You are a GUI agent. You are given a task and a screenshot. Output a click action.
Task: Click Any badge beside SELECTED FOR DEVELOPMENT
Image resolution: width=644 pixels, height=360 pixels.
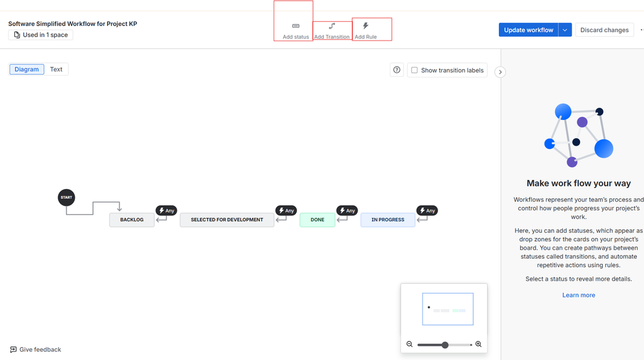point(287,210)
